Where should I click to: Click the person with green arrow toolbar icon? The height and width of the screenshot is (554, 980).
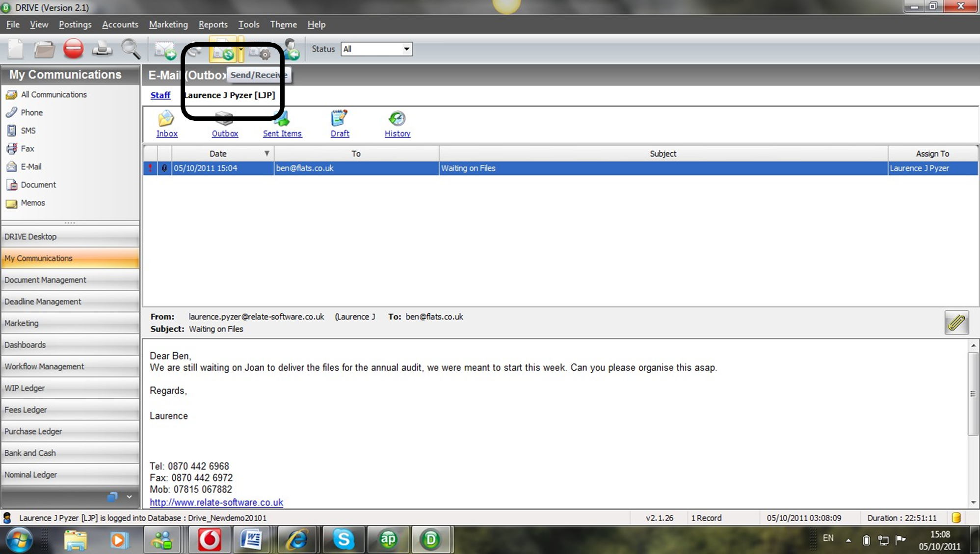click(x=291, y=49)
